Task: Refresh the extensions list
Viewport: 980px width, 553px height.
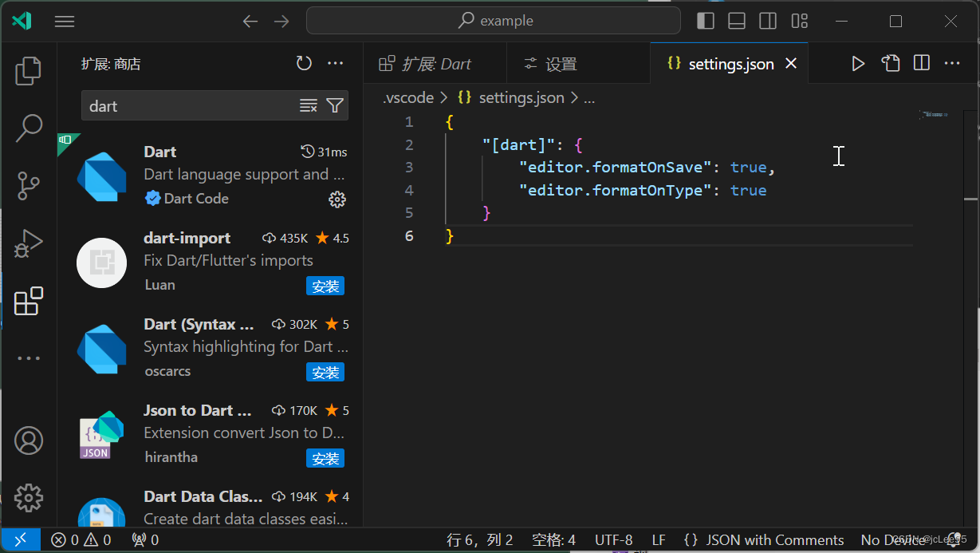Action: [x=304, y=63]
